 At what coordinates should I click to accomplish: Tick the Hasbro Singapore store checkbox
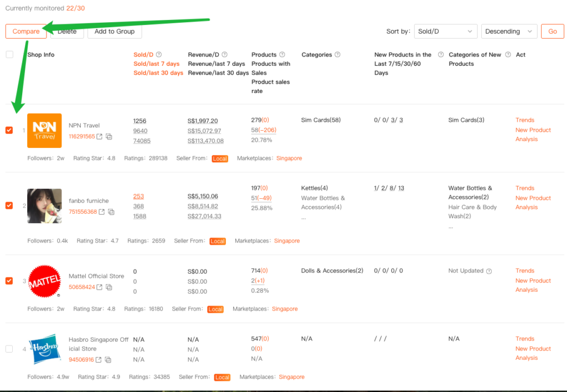point(9,349)
